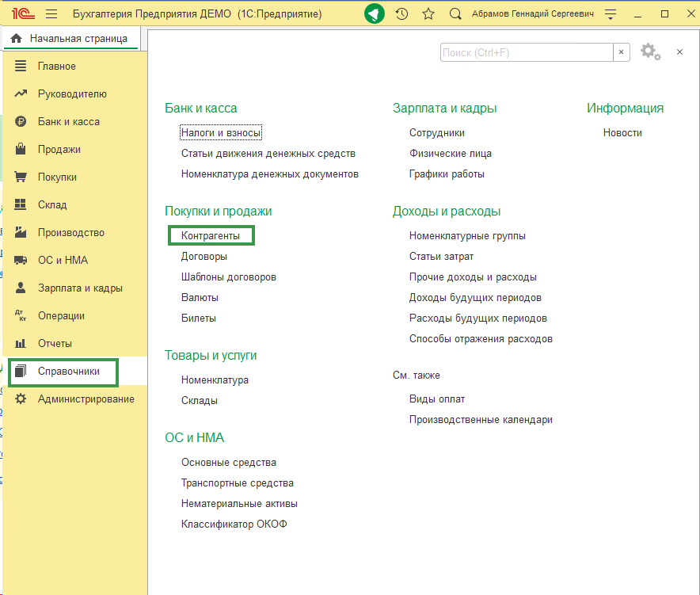Click the Справочники books icon
Image resolution: width=700 pixels, height=595 pixels.
[x=21, y=372]
